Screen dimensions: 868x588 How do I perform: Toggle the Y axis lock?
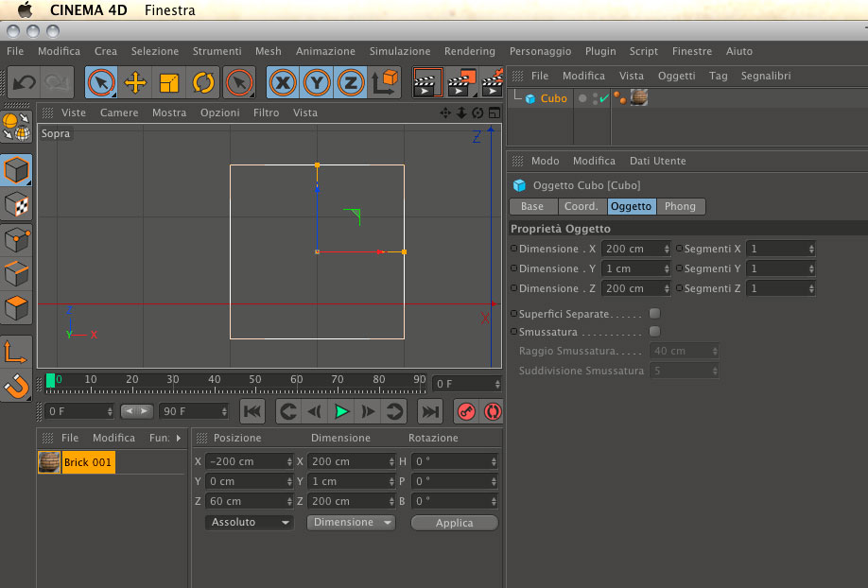tap(317, 83)
